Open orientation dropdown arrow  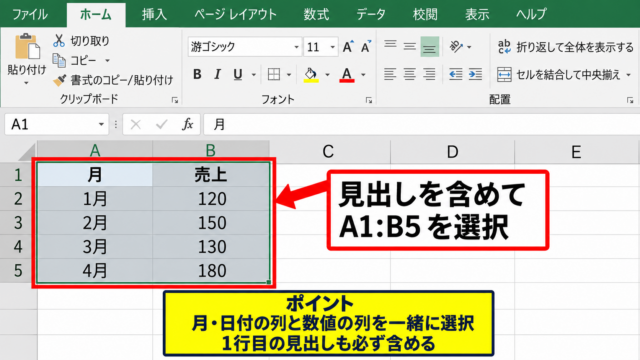[469, 47]
